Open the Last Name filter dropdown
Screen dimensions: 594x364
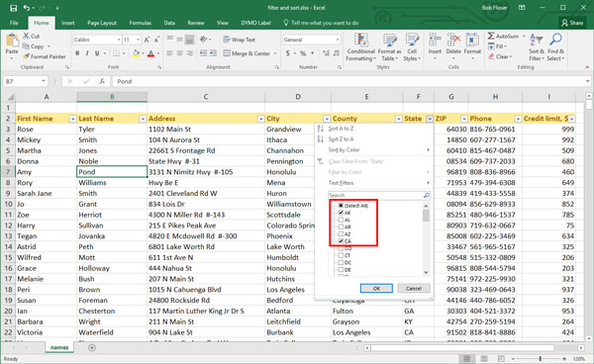click(143, 119)
